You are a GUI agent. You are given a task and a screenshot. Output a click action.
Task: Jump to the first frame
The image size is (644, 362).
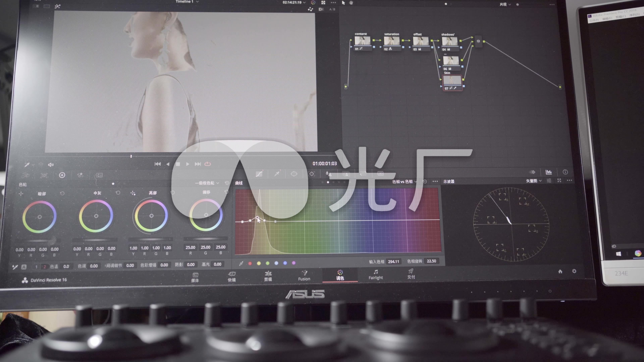pyautogui.click(x=157, y=164)
